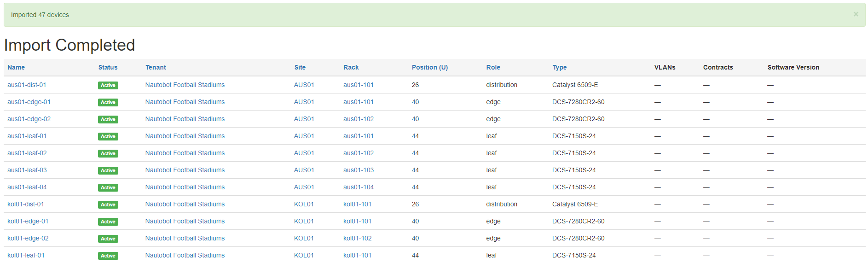Sort table by Name column header

(x=16, y=67)
